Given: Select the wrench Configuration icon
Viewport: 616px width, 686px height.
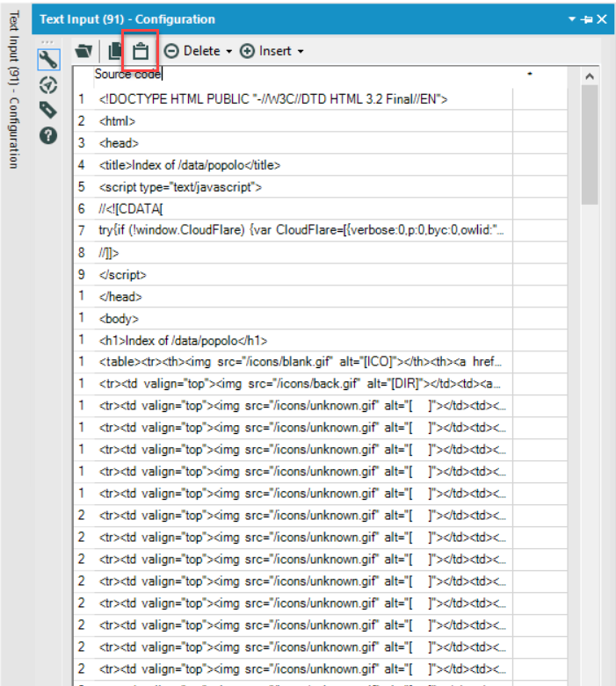Looking at the screenshot, I should pyautogui.click(x=48, y=60).
